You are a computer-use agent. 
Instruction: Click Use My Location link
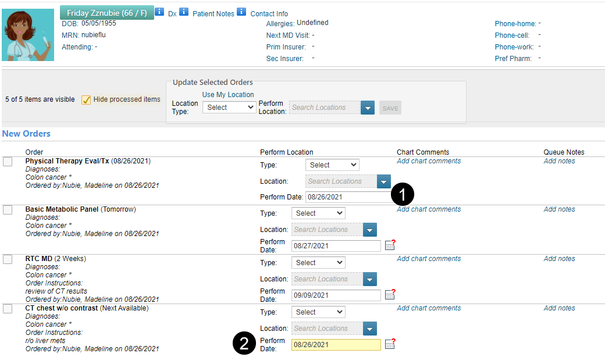228,95
